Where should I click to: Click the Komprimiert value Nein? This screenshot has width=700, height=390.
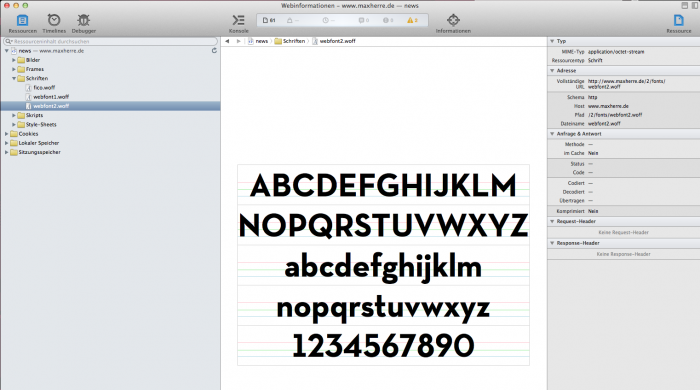(593, 211)
